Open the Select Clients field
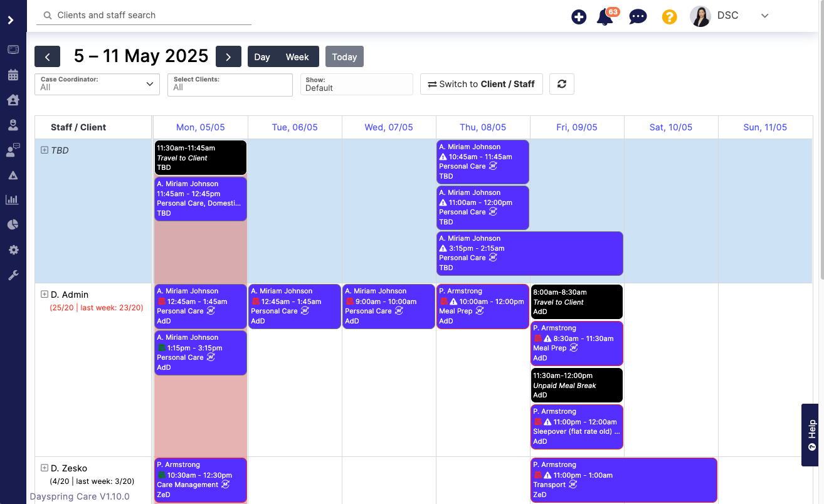Image resolution: width=824 pixels, height=504 pixels. (230, 85)
